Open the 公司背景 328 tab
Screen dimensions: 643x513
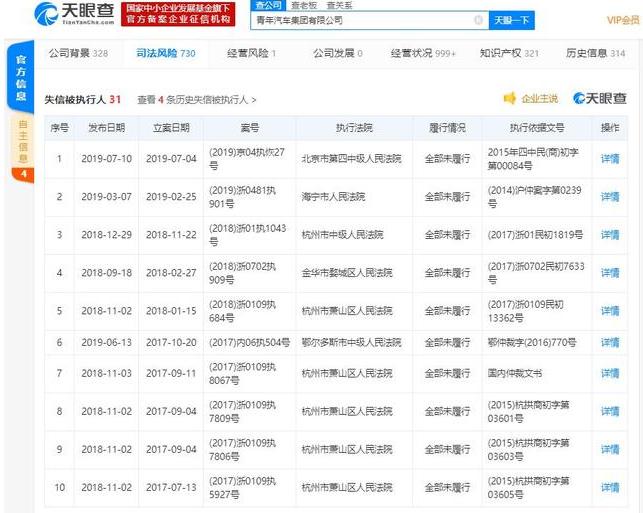78,53
